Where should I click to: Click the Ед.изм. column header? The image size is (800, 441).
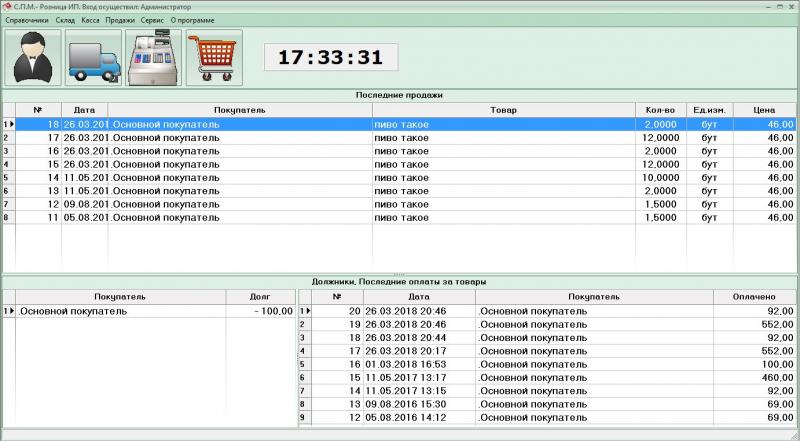[x=709, y=110]
